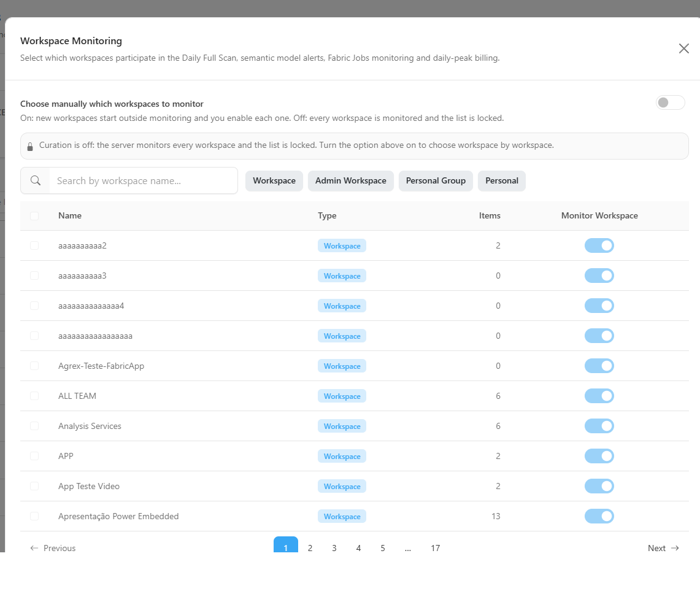Click the Workspace badge in APP row
Image resolution: width=700 pixels, height=610 pixels.
(x=342, y=456)
